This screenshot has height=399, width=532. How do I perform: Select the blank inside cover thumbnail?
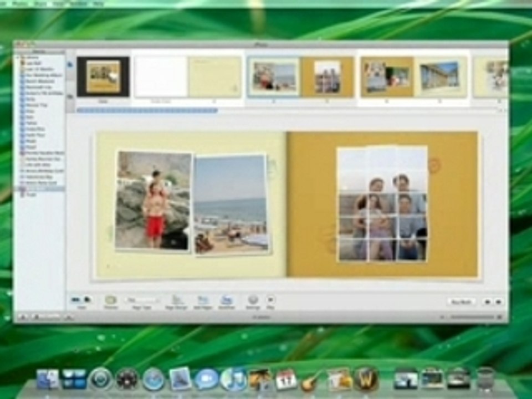(x=161, y=76)
